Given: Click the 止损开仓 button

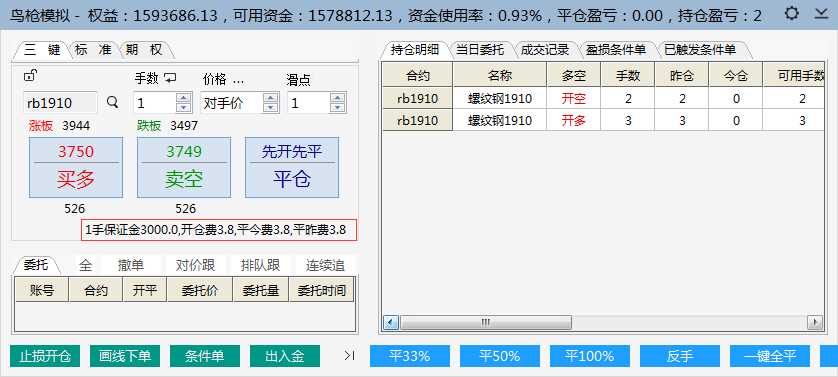Looking at the screenshot, I should click(x=45, y=356).
